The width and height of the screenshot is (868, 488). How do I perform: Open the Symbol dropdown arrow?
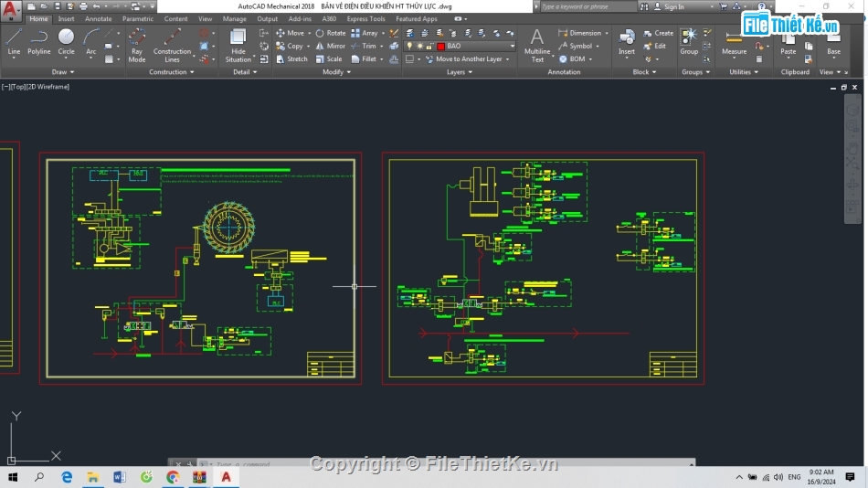(598, 46)
